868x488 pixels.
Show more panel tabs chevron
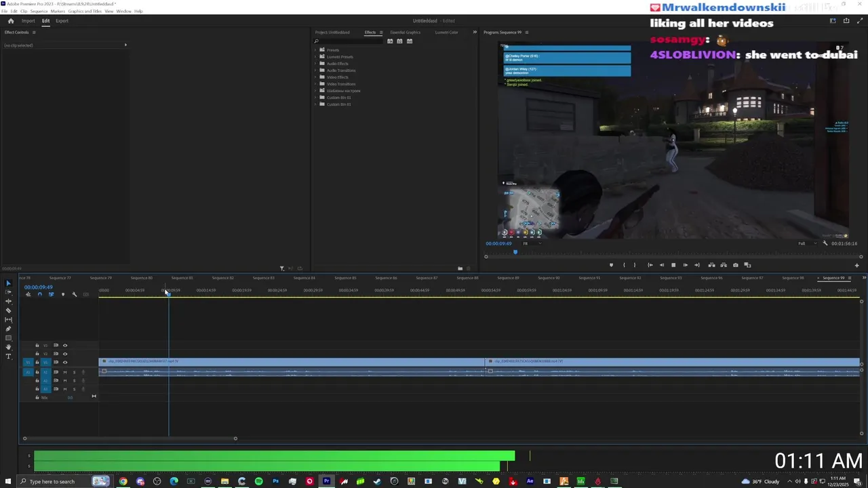pyautogui.click(x=475, y=33)
